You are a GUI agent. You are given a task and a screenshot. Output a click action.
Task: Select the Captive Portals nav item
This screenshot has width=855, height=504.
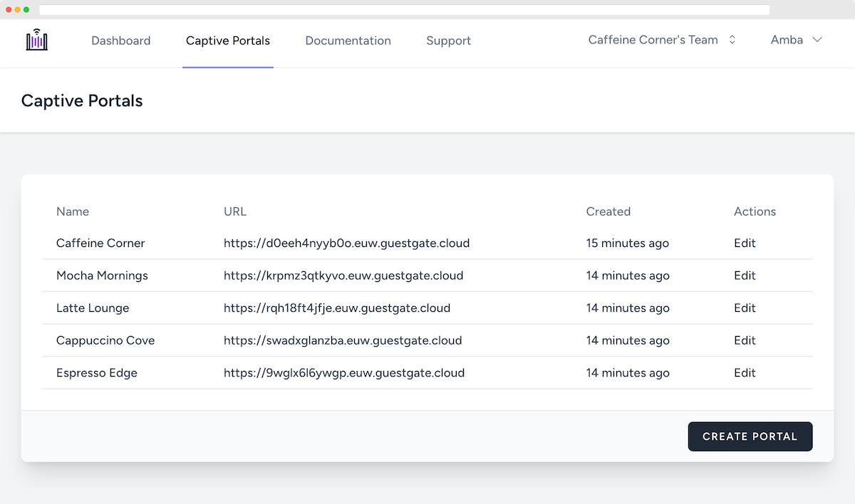coord(227,41)
